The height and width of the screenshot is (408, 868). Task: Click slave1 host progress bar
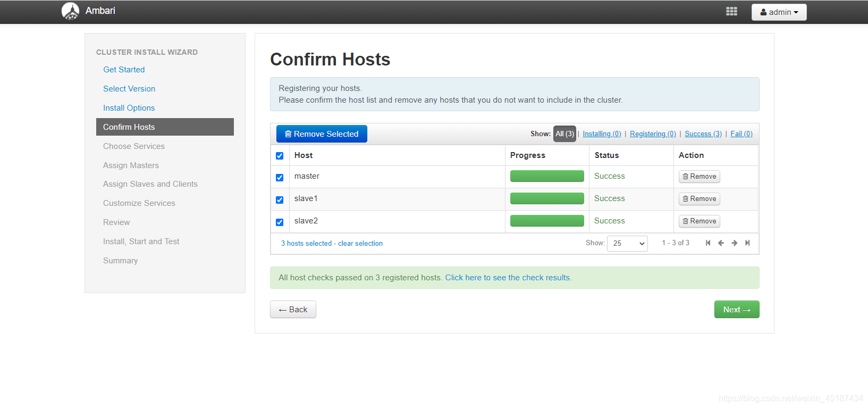coord(547,198)
